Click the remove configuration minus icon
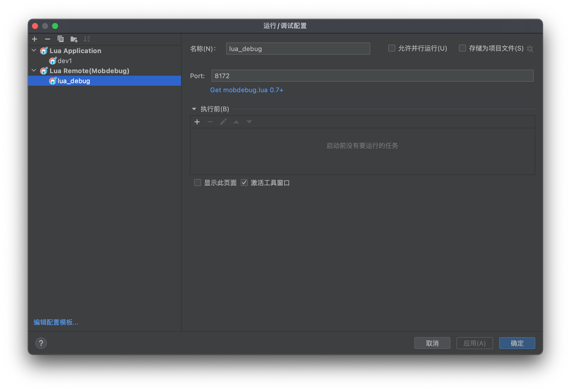 point(47,39)
